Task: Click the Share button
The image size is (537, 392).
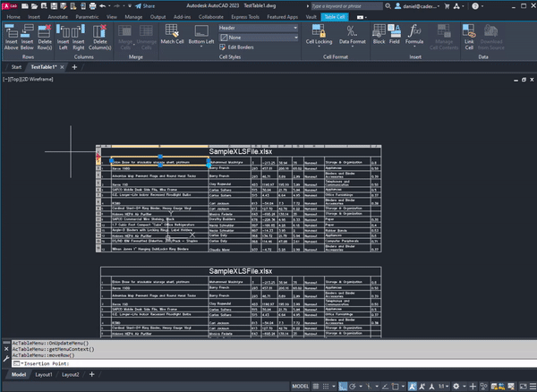Action: click(145, 6)
